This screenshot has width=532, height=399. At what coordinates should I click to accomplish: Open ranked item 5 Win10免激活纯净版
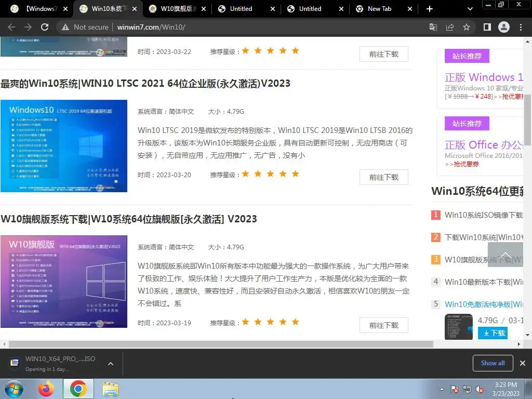pos(484,304)
